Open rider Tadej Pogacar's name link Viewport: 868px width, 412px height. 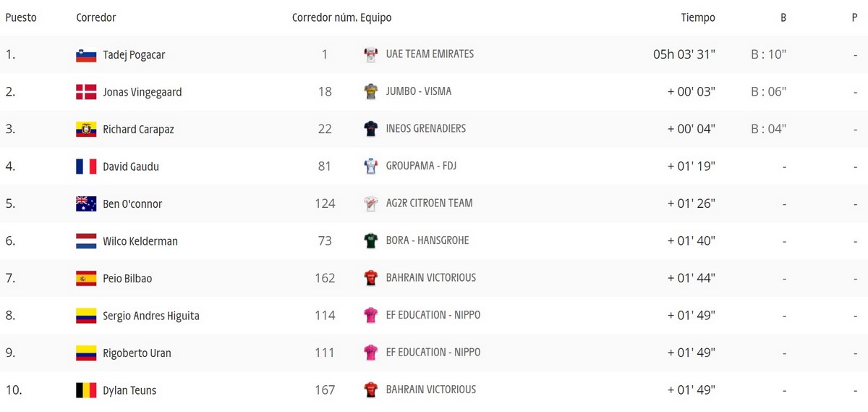pos(134,55)
